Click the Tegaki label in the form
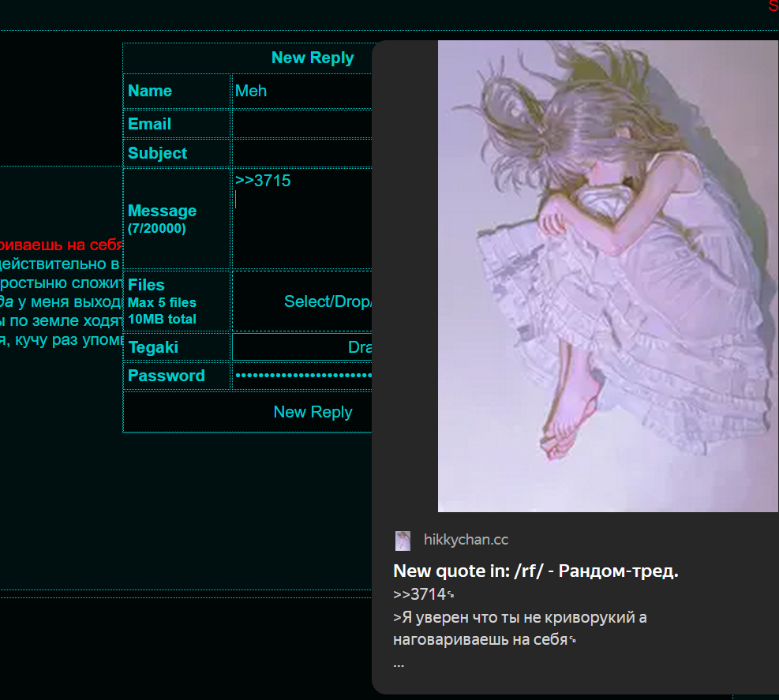The height and width of the screenshot is (700, 779). 153,347
